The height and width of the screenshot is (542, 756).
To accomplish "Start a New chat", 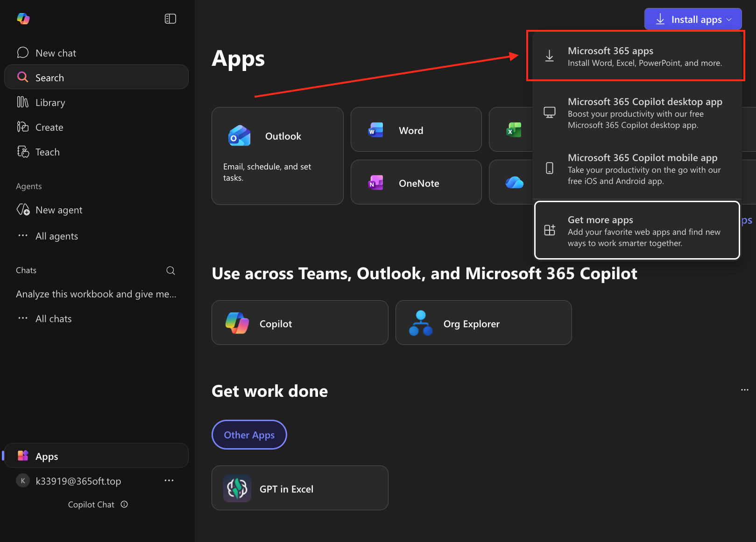I will (x=55, y=52).
